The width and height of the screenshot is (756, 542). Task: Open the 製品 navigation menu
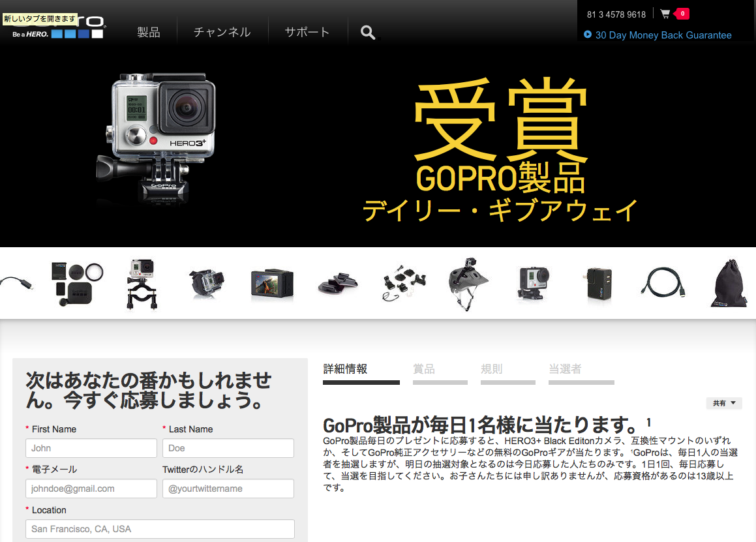tap(149, 33)
